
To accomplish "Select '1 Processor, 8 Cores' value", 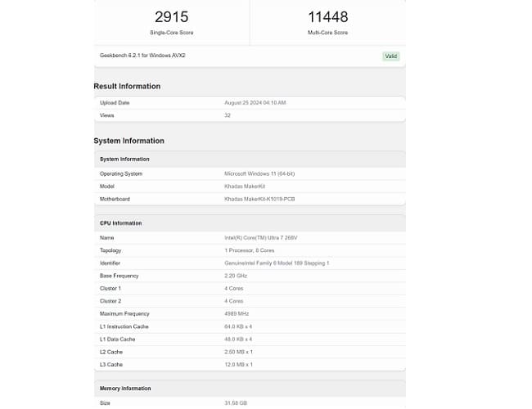I will (250, 250).
